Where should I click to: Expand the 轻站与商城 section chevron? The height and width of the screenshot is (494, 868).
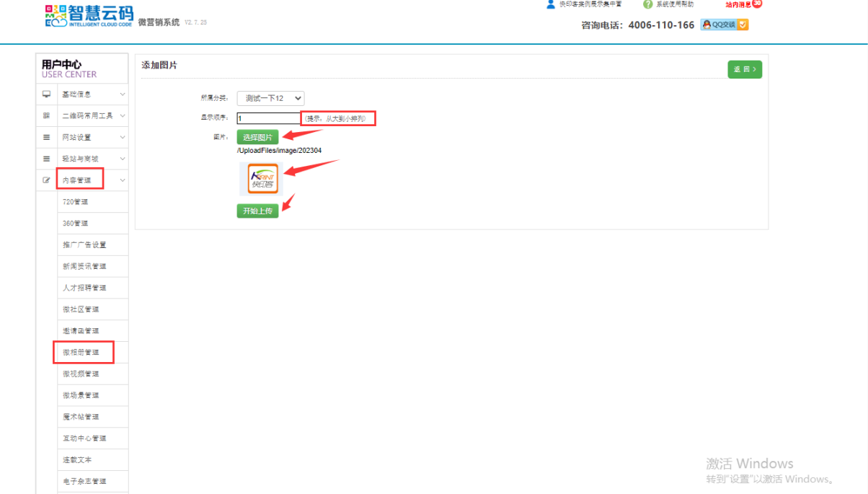click(x=123, y=159)
